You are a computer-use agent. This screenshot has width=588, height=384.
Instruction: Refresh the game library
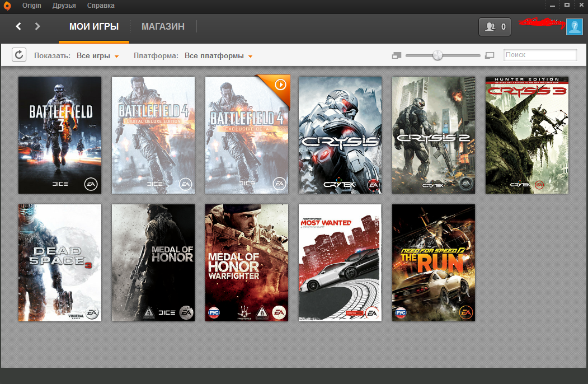(x=19, y=55)
